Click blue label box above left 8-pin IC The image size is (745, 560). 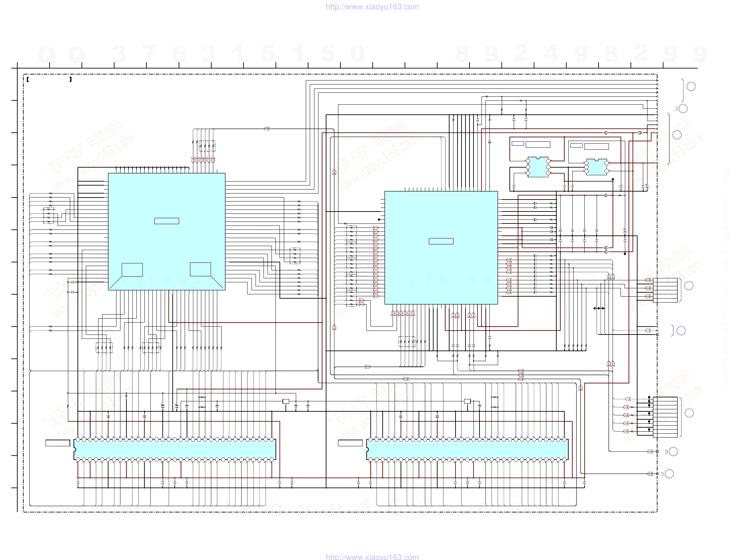pyautogui.click(x=518, y=144)
